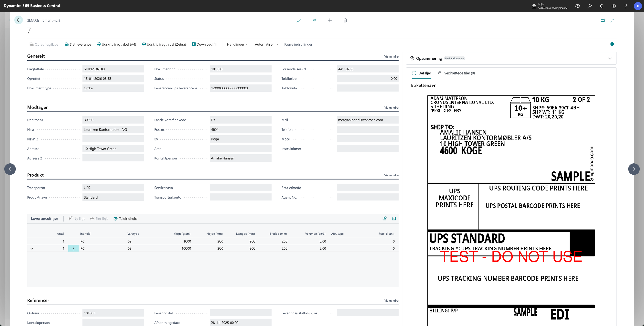Click Download fil action
Viewport: 644px width, 326px height.
pos(204,44)
